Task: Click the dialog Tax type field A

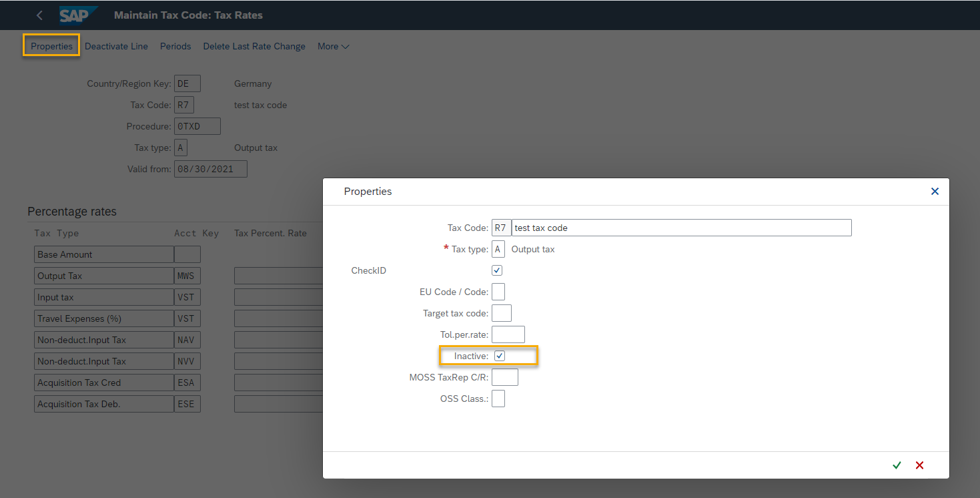Action: coord(498,249)
